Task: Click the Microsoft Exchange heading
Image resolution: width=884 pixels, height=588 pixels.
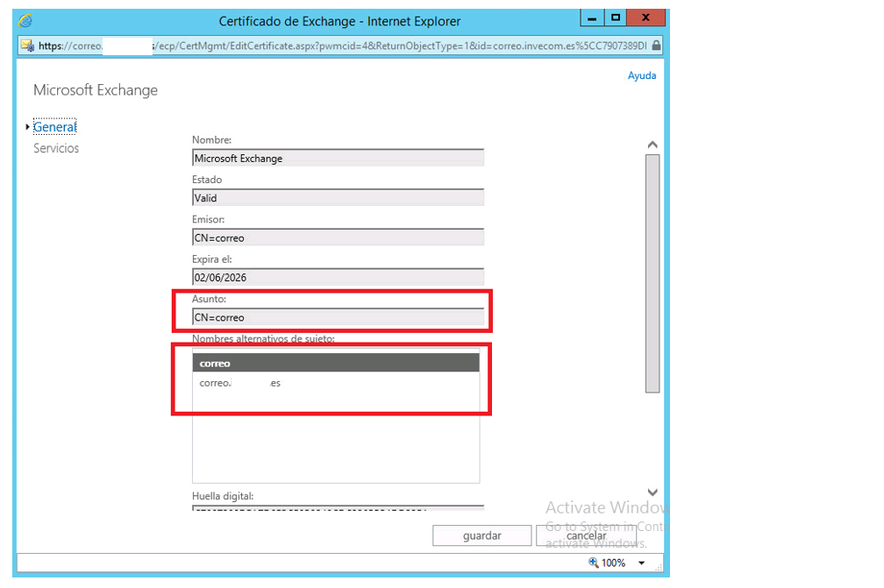Action: click(96, 90)
